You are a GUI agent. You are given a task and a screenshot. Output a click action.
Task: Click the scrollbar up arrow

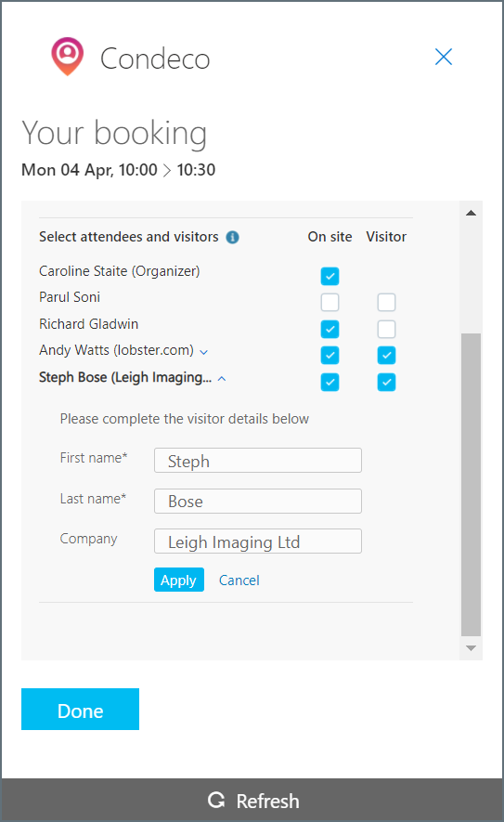471,213
